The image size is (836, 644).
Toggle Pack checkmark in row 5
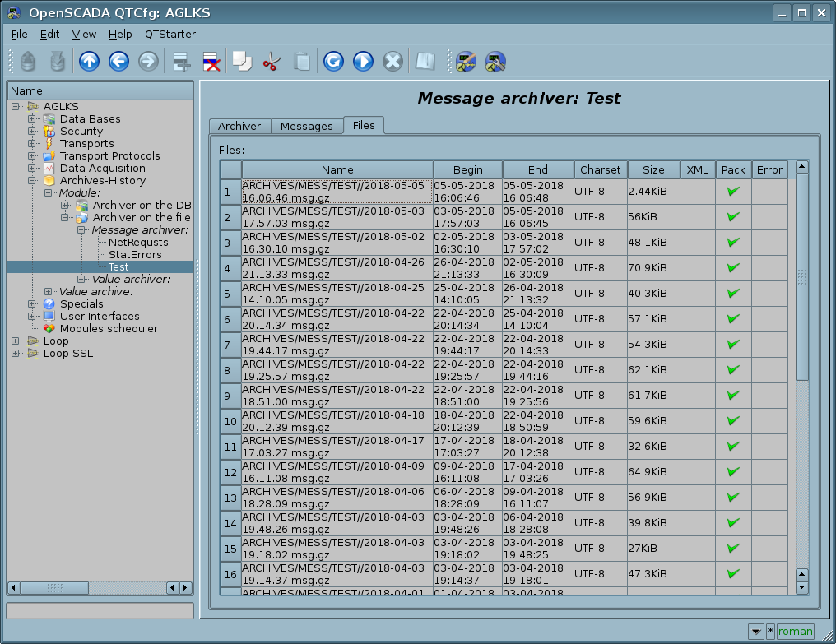point(733,294)
